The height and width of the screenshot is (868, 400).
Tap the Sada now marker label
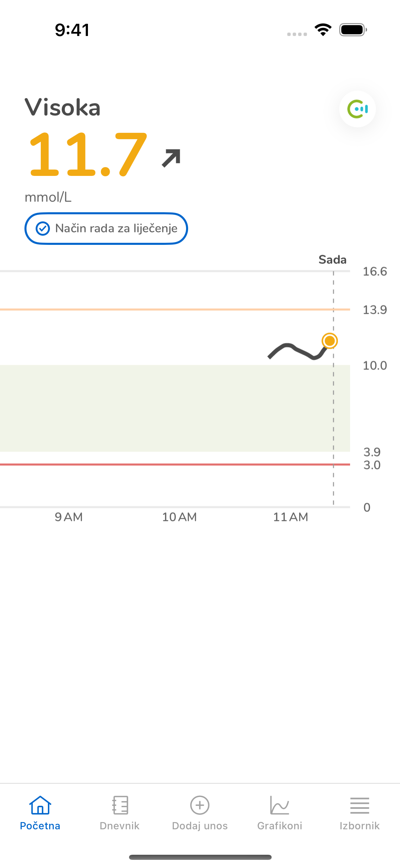pyautogui.click(x=332, y=260)
